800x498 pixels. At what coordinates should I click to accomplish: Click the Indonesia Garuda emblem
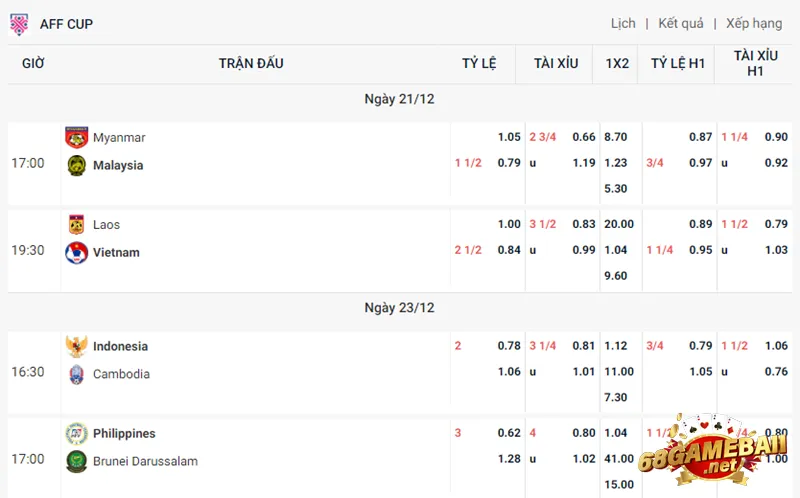[x=76, y=346]
